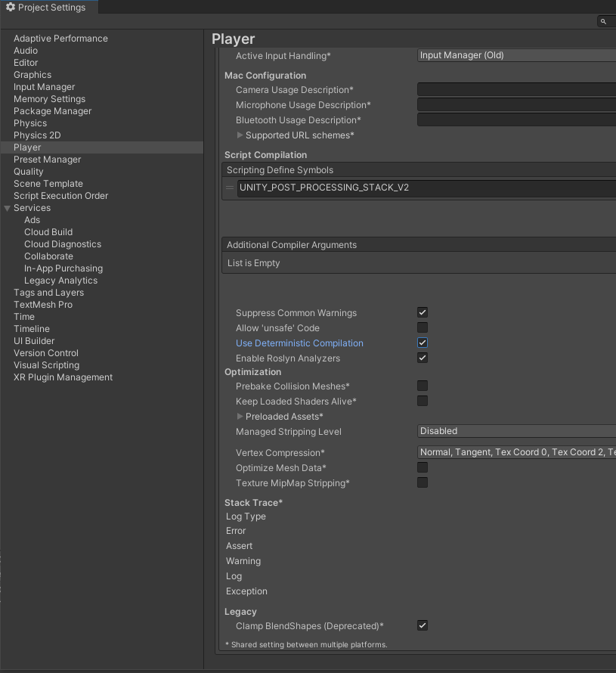616x673 pixels.
Task: Uncheck Clamp BlendShapes (Deprecated)
Action: [422, 625]
